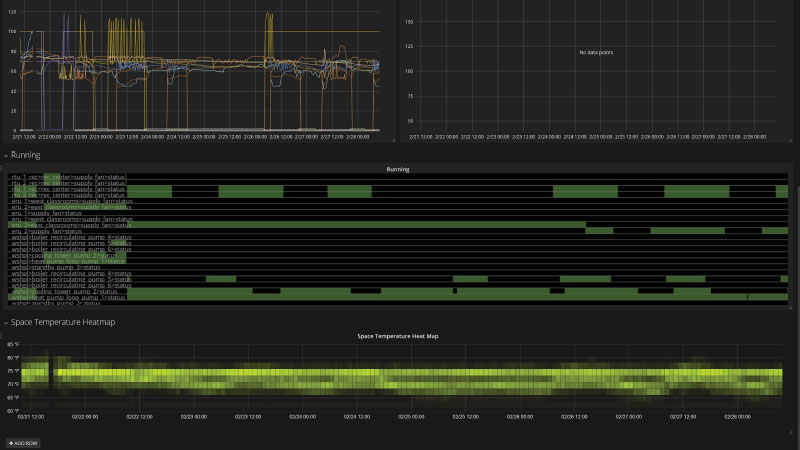
Task: Click the resize corner handle of the line graph panel
Action: (393, 140)
